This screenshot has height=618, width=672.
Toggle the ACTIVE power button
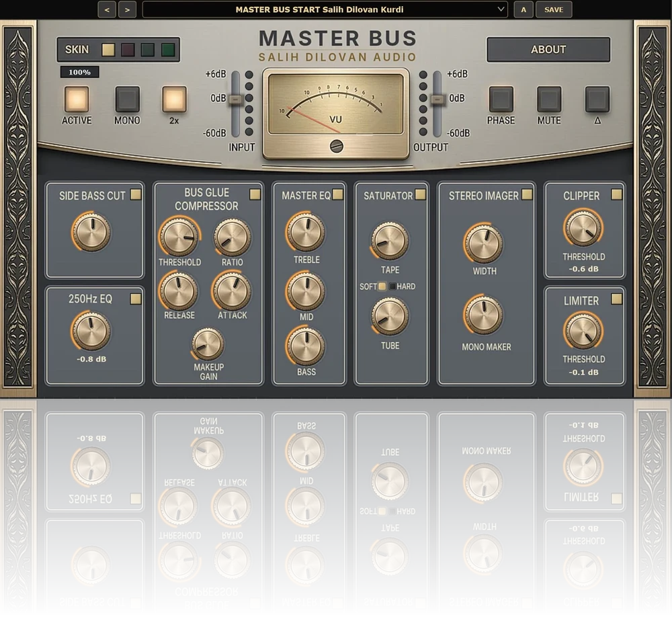[77, 99]
